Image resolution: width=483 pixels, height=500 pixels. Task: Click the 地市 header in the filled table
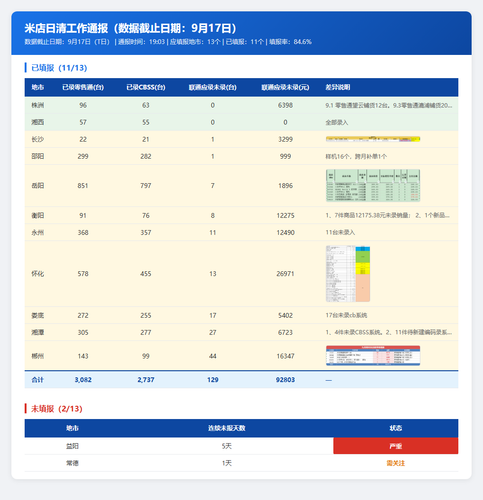pyautogui.click(x=38, y=87)
